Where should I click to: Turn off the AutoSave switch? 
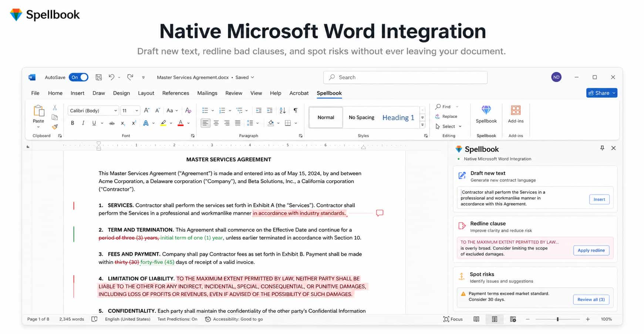pyautogui.click(x=78, y=77)
